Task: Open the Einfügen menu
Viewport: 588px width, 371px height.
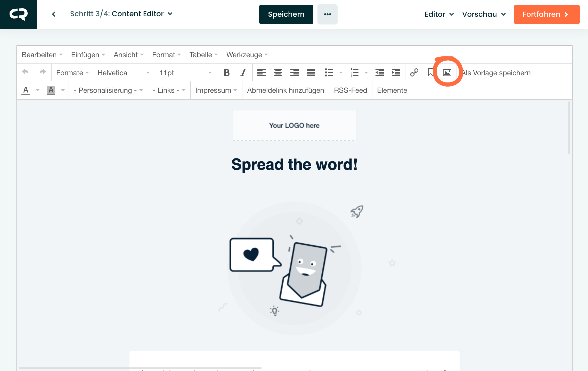Action: [x=88, y=55]
